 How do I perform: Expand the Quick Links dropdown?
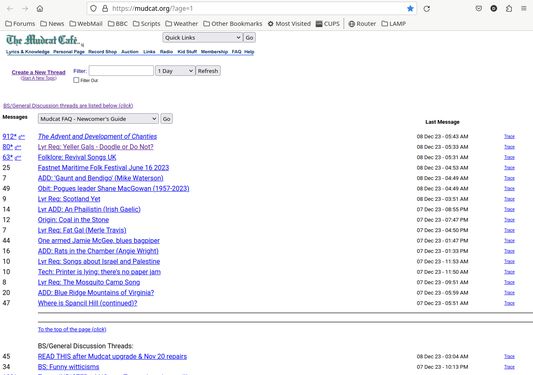tap(202, 37)
